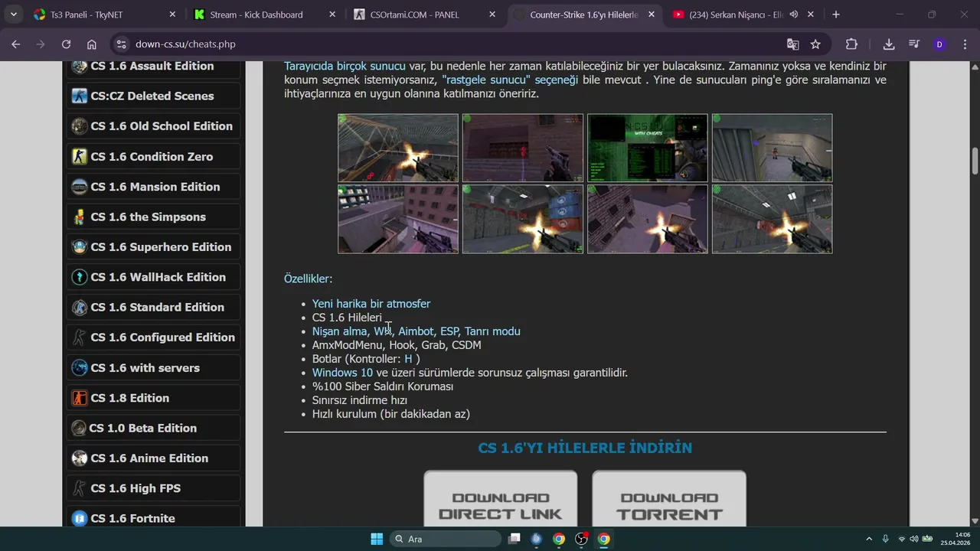Click the "Tarayıcıda birçok sunucu" link
Screen dimensions: 980x551
coord(345,66)
